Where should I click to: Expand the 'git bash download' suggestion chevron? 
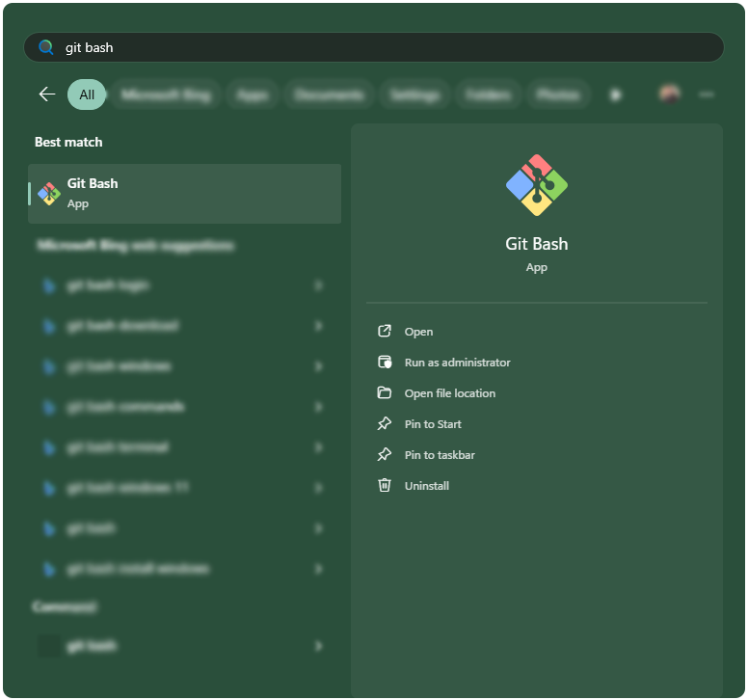[318, 326]
